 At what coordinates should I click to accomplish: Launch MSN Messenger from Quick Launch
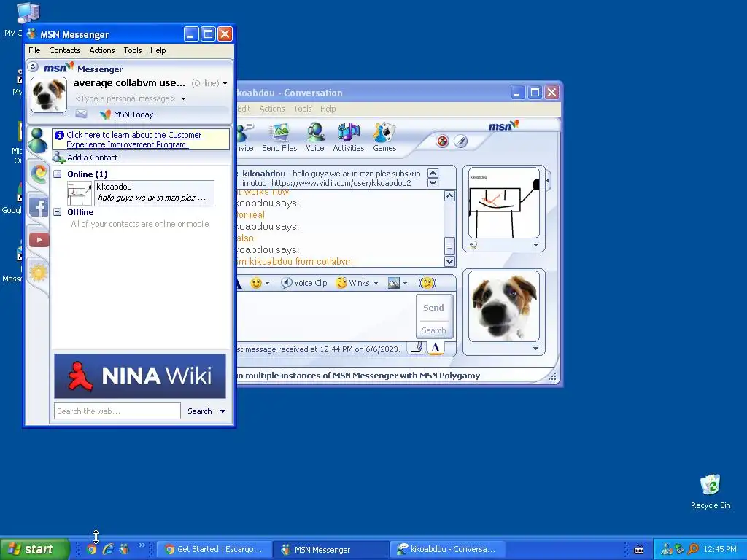pos(124,549)
